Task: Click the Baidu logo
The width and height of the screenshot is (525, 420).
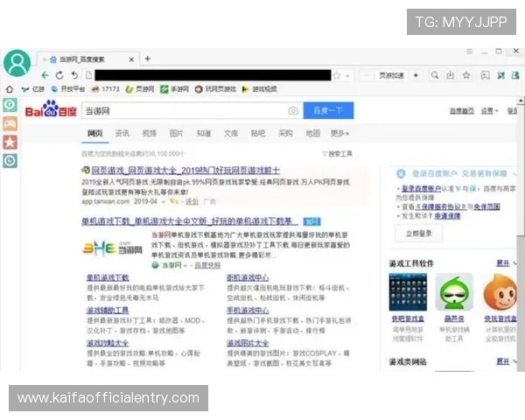Action: click(51, 108)
